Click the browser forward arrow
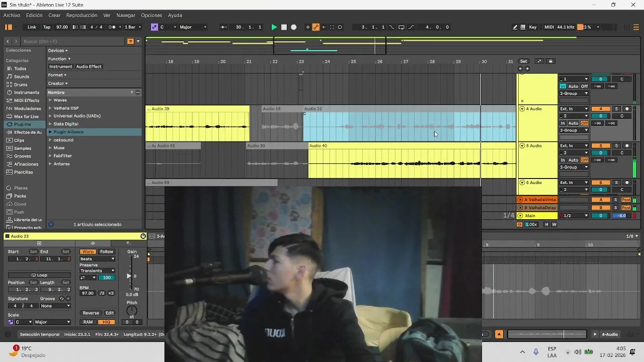This screenshot has height=362, width=644. click(16, 41)
